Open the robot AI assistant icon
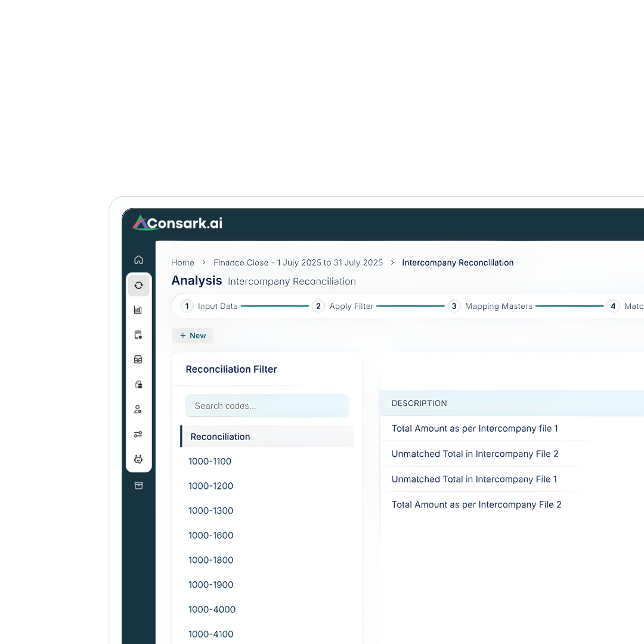The width and height of the screenshot is (644, 644). click(x=138, y=459)
